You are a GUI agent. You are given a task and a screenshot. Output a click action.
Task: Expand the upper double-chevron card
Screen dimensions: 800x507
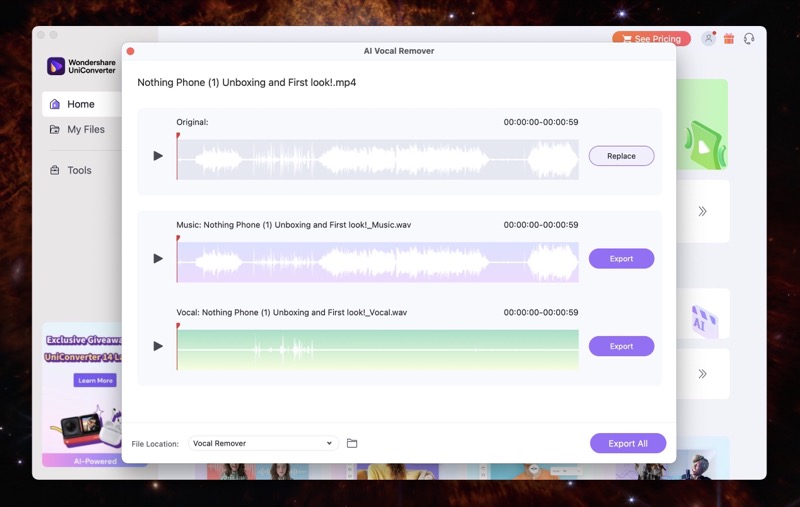(703, 211)
